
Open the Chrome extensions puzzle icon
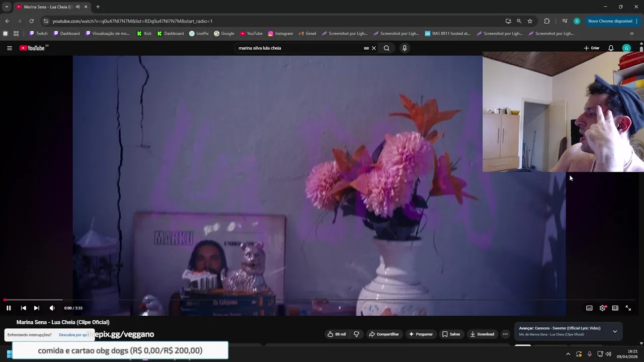coord(547,21)
